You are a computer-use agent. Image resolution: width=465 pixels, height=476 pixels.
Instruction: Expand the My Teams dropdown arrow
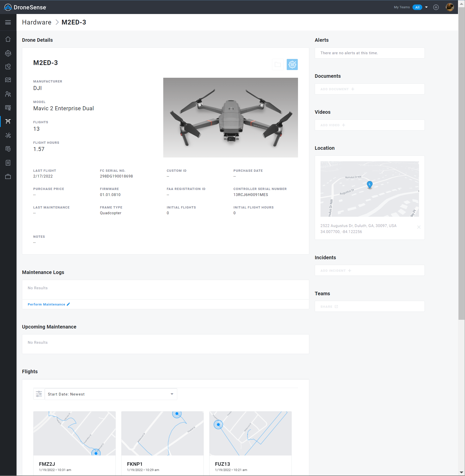(x=426, y=7)
